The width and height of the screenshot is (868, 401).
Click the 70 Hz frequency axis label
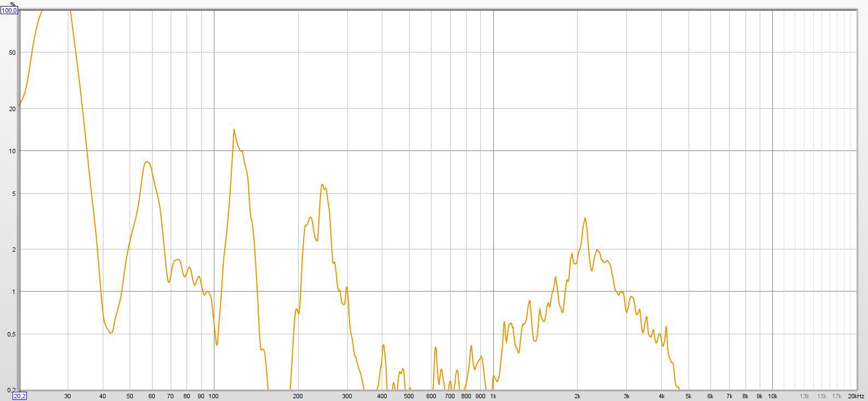(170, 396)
